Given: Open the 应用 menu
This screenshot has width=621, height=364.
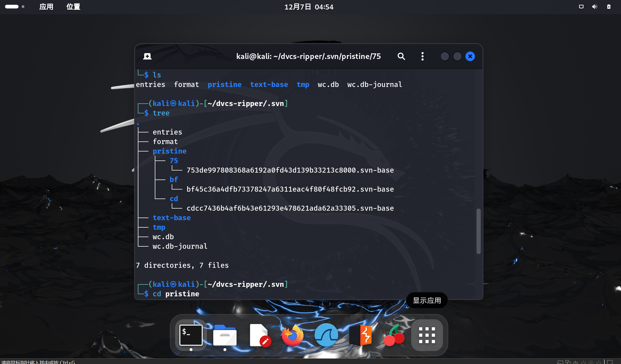Looking at the screenshot, I should (x=46, y=7).
